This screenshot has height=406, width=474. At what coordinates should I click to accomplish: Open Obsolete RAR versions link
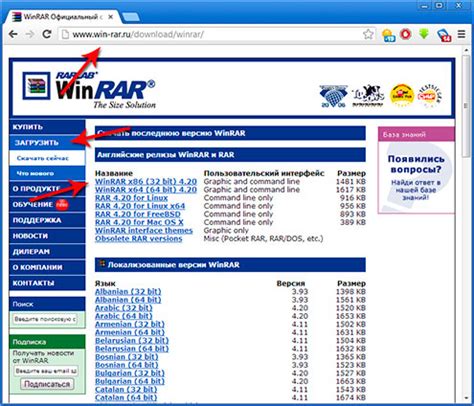(139, 239)
